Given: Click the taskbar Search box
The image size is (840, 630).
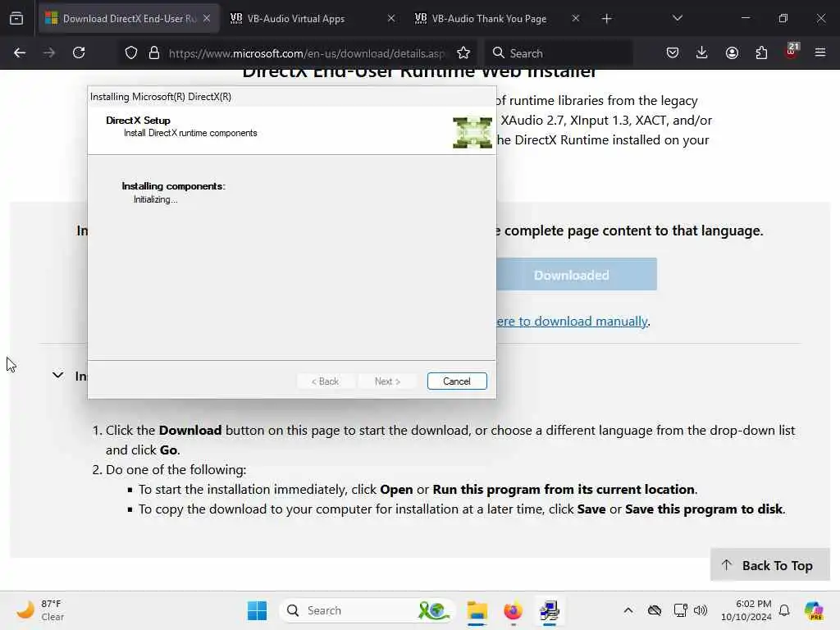Looking at the screenshot, I should click(367, 610).
